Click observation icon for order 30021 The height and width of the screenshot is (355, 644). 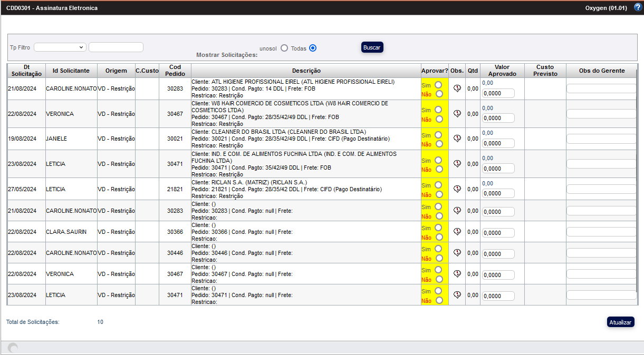pos(457,139)
